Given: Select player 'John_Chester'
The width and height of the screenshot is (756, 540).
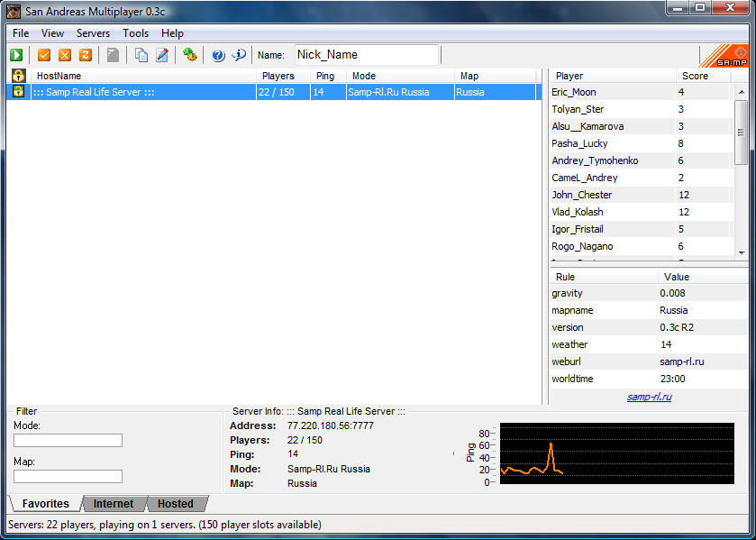Looking at the screenshot, I should click(x=582, y=195).
